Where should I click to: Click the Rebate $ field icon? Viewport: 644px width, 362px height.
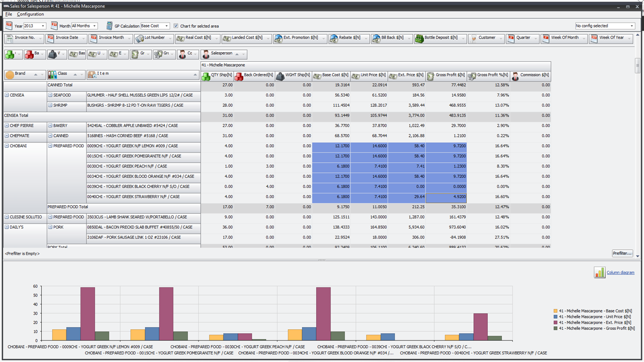tap(333, 38)
